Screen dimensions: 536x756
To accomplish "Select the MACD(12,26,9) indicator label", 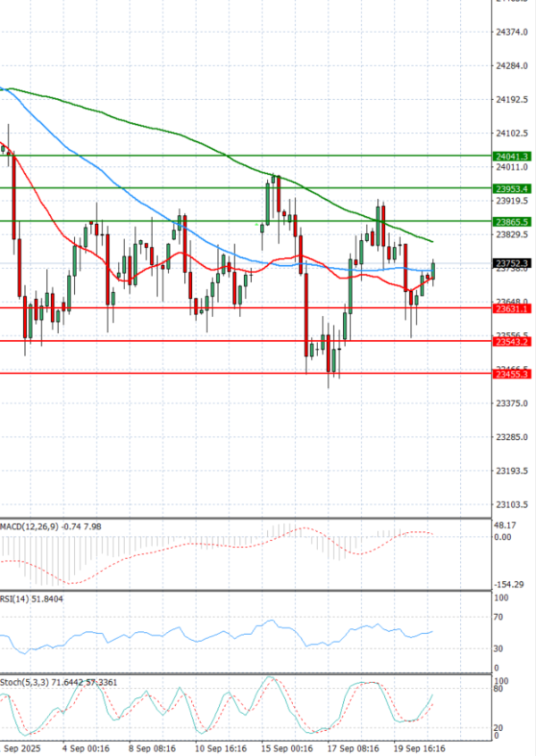I will tap(51, 527).
